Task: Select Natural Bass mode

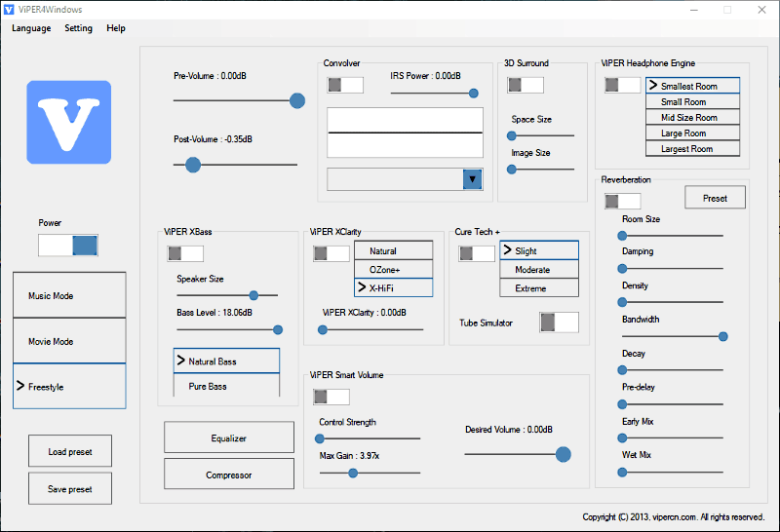Action: tap(226, 361)
